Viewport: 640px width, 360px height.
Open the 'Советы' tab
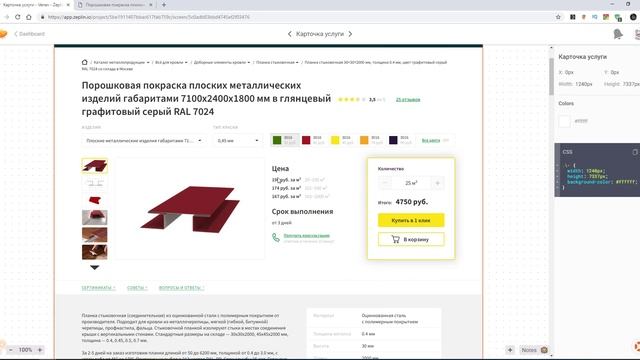pyautogui.click(x=137, y=288)
